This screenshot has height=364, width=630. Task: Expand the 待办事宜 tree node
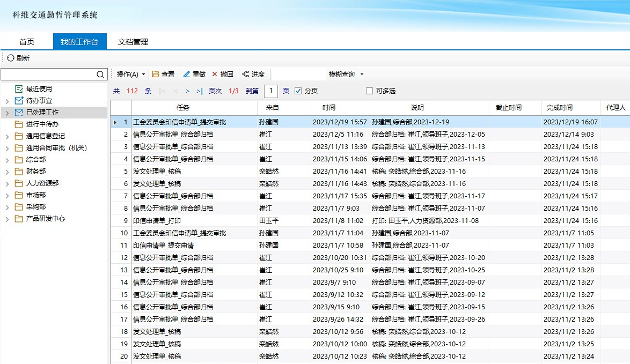click(x=7, y=101)
